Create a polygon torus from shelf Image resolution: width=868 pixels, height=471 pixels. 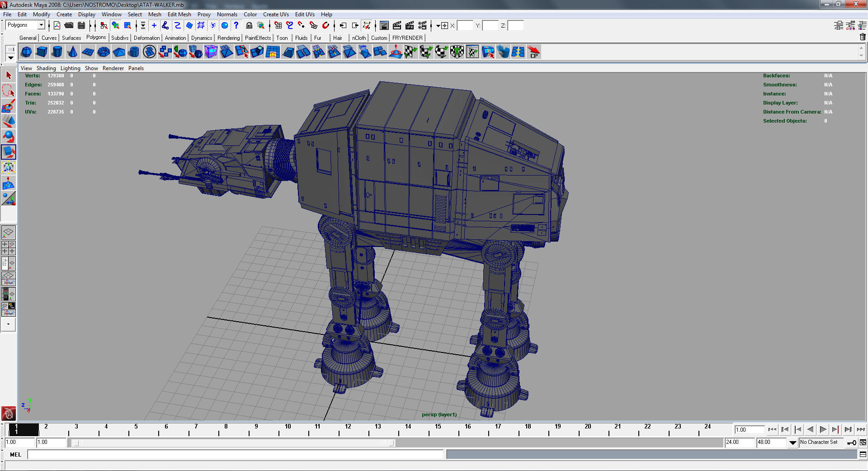click(x=103, y=52)
